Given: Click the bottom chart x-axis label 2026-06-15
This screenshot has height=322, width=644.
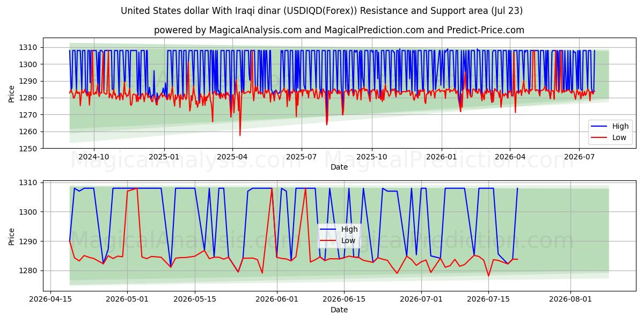Looking at the screenshot, I should click(x=343, y=299).
